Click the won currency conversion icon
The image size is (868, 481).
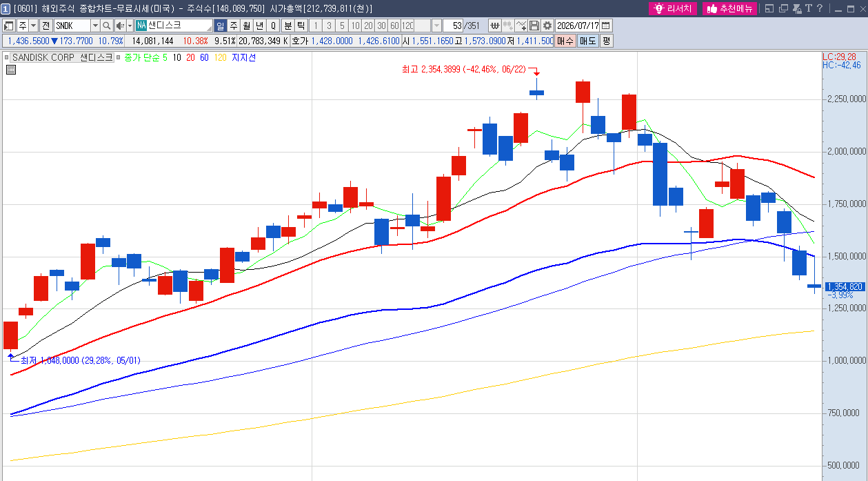[x=495, y=26]
